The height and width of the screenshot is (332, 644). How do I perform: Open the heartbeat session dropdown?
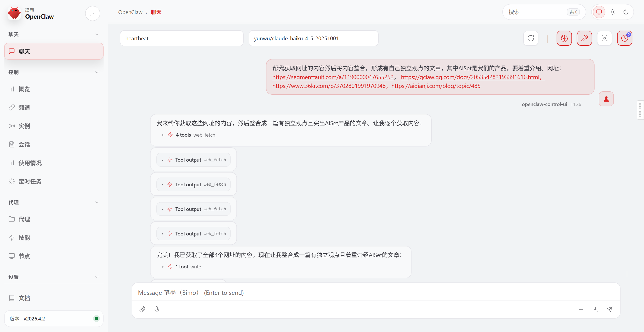click(x=182, y=38)
